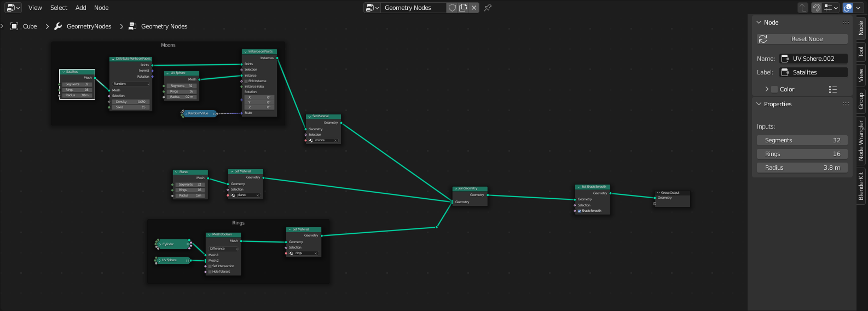Open the planet material sphere icon
The width and height of the screenshot is (868, 311).
coord(233,195)
